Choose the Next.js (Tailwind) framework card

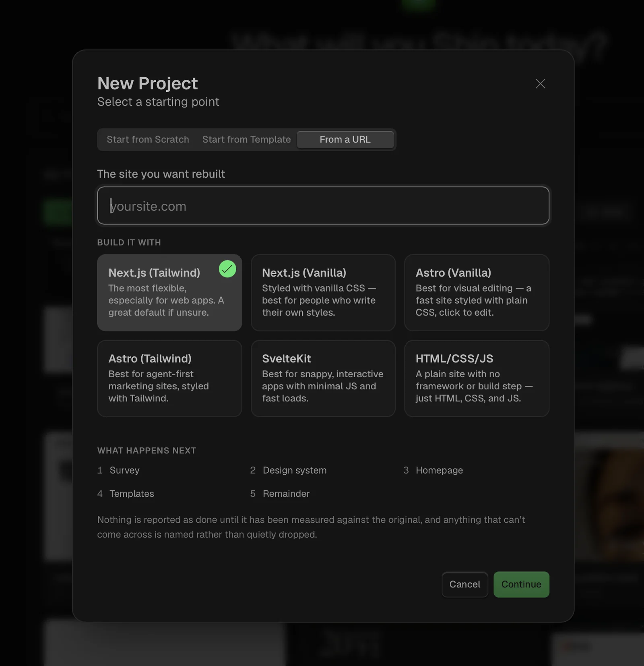(169, 292)
